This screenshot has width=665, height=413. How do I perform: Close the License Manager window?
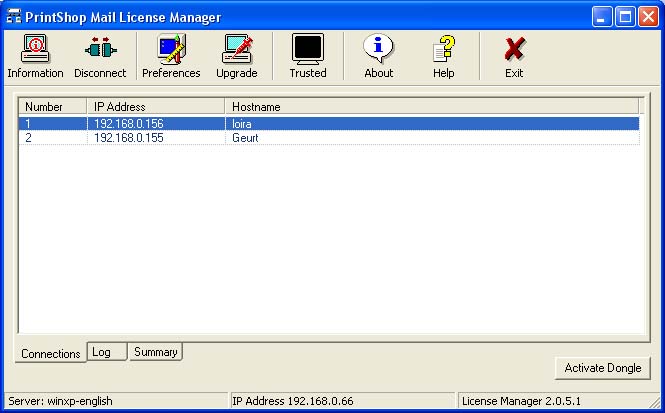point(648,17)
